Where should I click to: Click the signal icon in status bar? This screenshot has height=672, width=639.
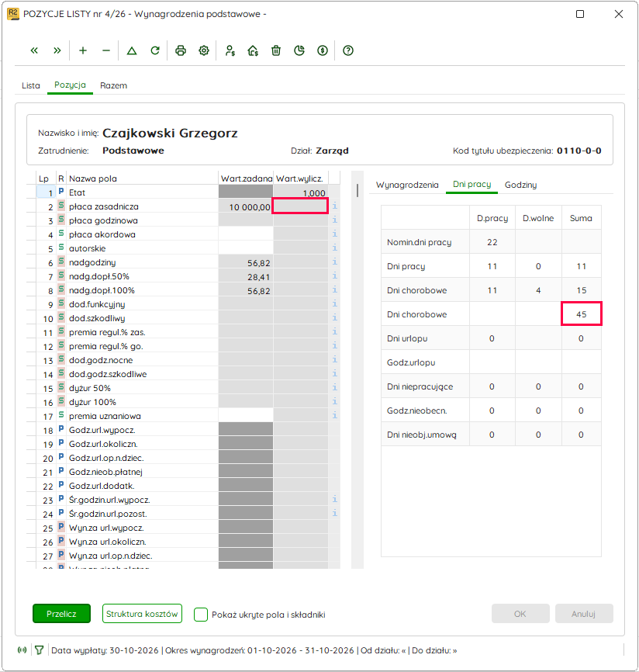tap(22, 650)
